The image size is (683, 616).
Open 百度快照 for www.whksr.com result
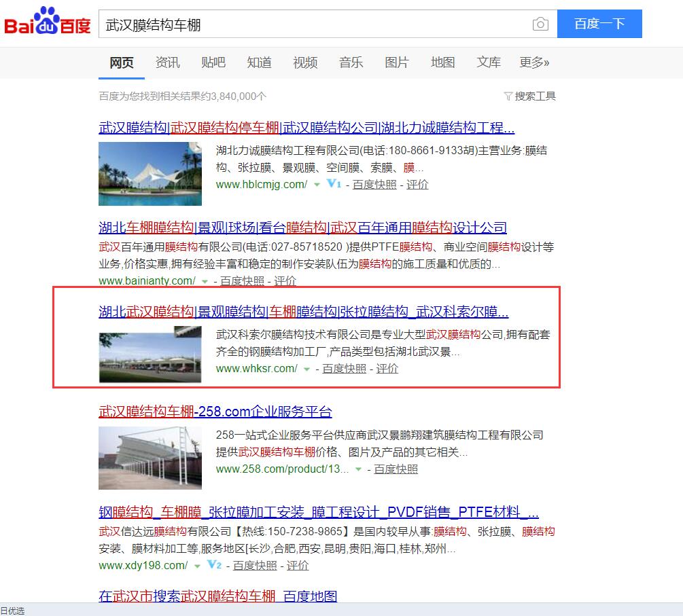click(344, 369)
